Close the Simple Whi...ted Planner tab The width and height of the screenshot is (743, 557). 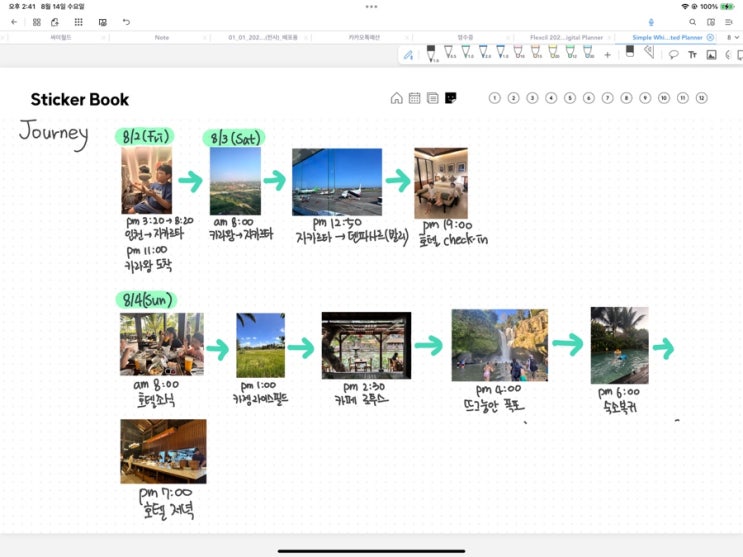(x=710, y=37)
